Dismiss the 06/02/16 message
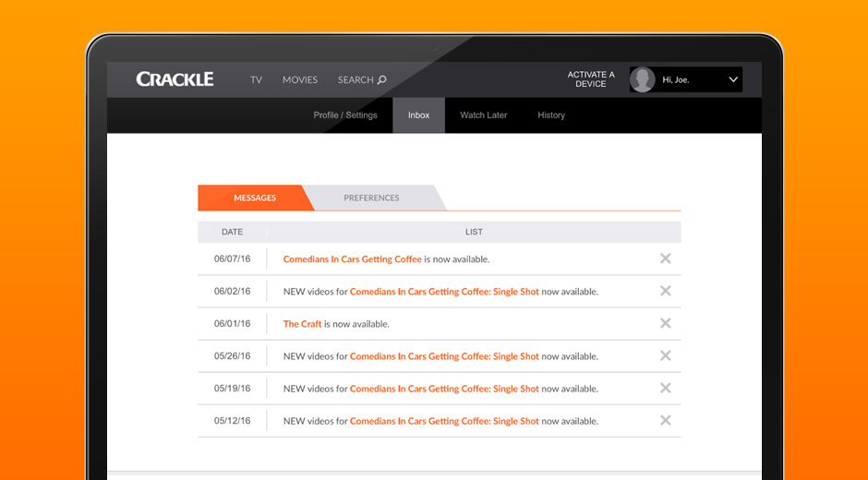Image resolution: width=868 pixels, height=480 pixels. pyautogui.click(x=666, y=291)
